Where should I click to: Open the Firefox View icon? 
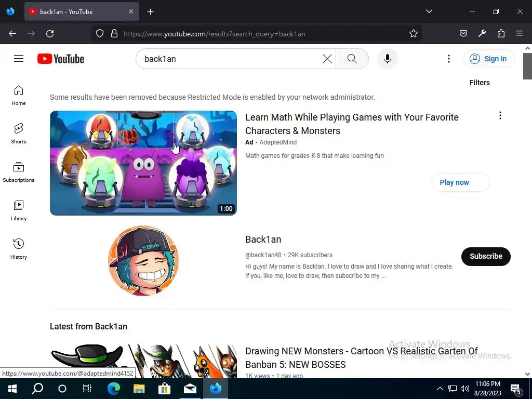coord(10,11)
